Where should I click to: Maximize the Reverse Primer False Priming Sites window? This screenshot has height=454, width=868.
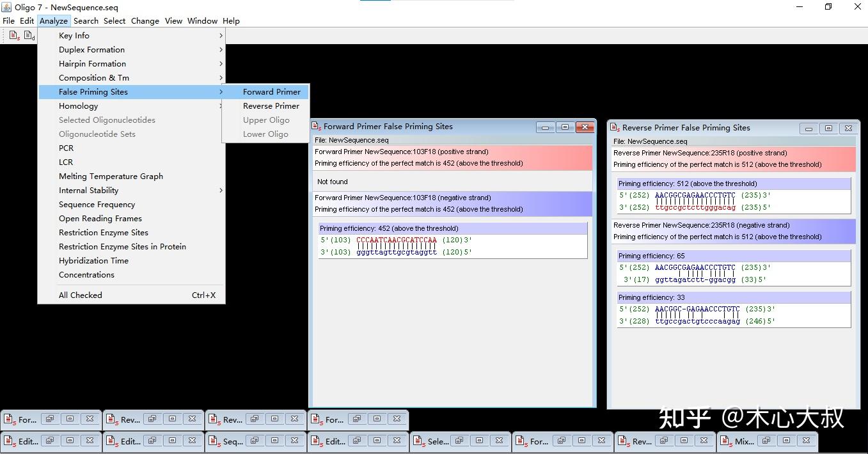[x=828, y=129]
